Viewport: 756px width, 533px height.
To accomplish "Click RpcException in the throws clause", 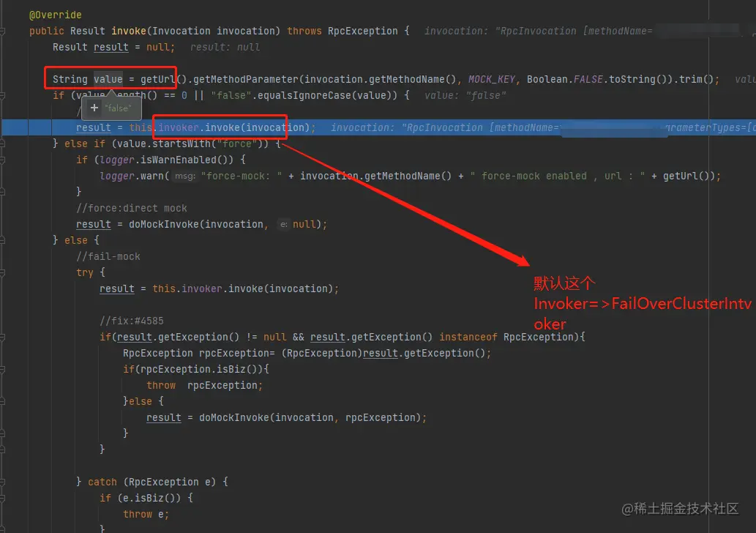I will point(362,31).
